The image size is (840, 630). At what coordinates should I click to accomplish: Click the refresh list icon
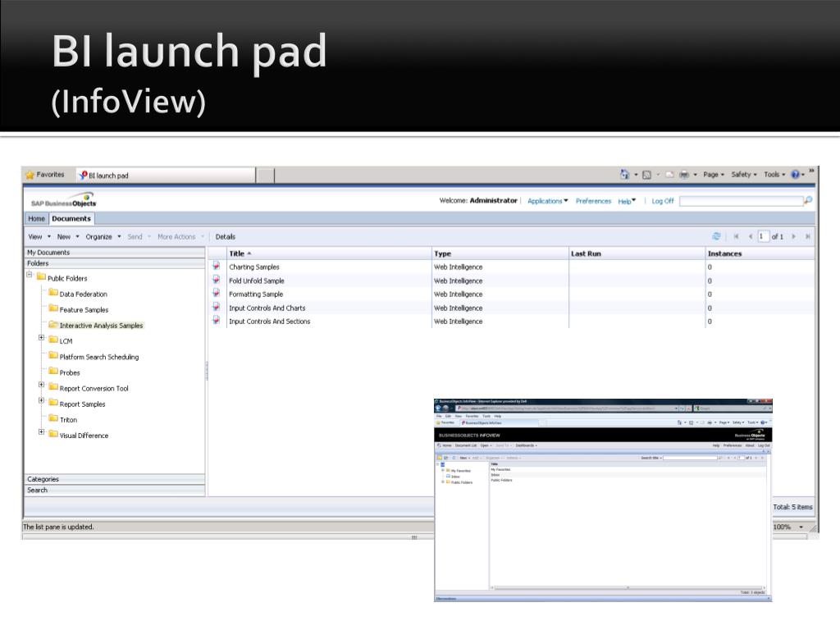tap(716, 236)
